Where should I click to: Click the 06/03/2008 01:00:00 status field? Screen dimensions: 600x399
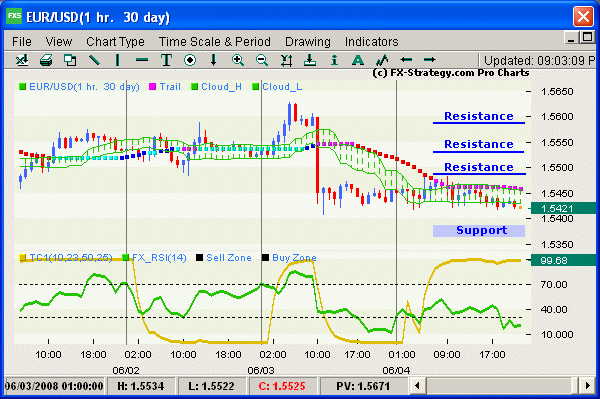53,386
